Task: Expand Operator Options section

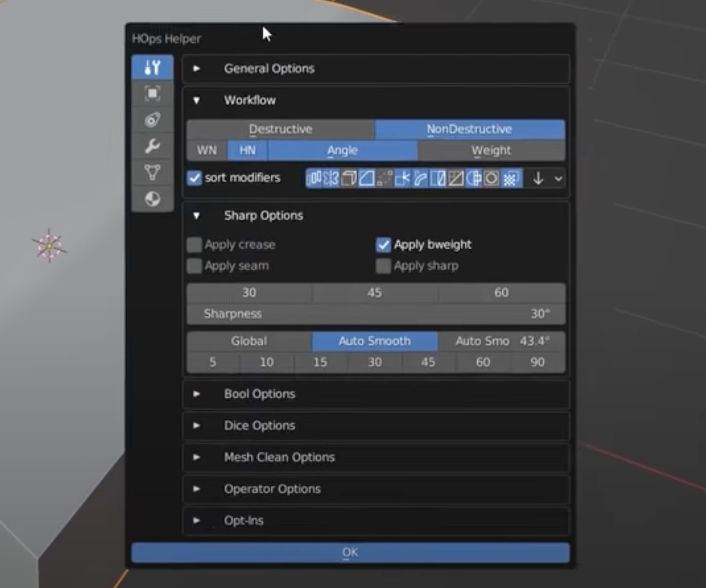Action: coord(197,489)
